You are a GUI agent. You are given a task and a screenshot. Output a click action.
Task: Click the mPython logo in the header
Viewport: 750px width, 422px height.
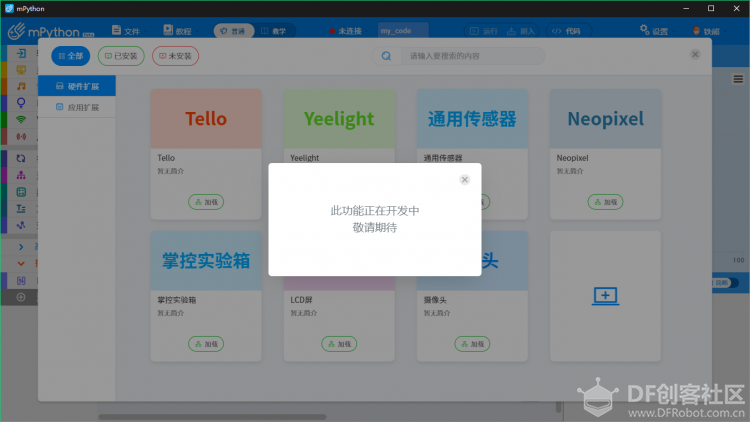[x=51, y=32]
